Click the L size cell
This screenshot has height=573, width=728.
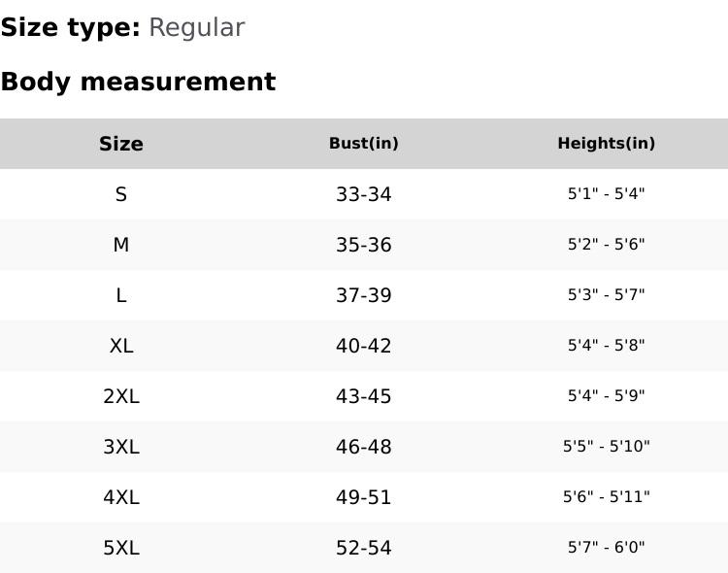[x=121, y=295]
